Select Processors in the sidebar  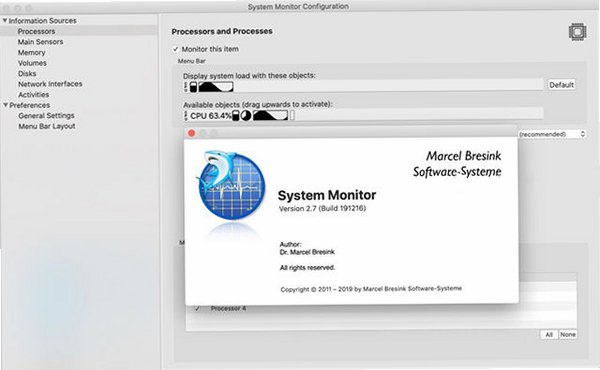[36, 31]
